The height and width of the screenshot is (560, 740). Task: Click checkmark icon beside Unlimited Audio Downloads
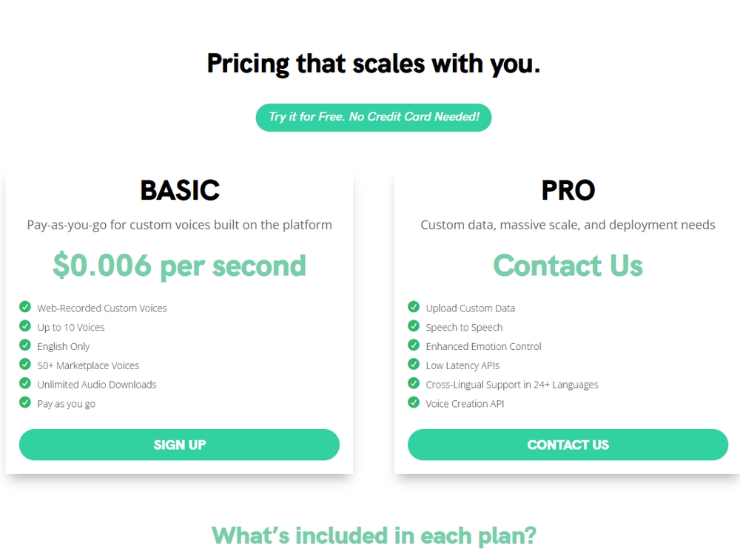click(25, 384)
